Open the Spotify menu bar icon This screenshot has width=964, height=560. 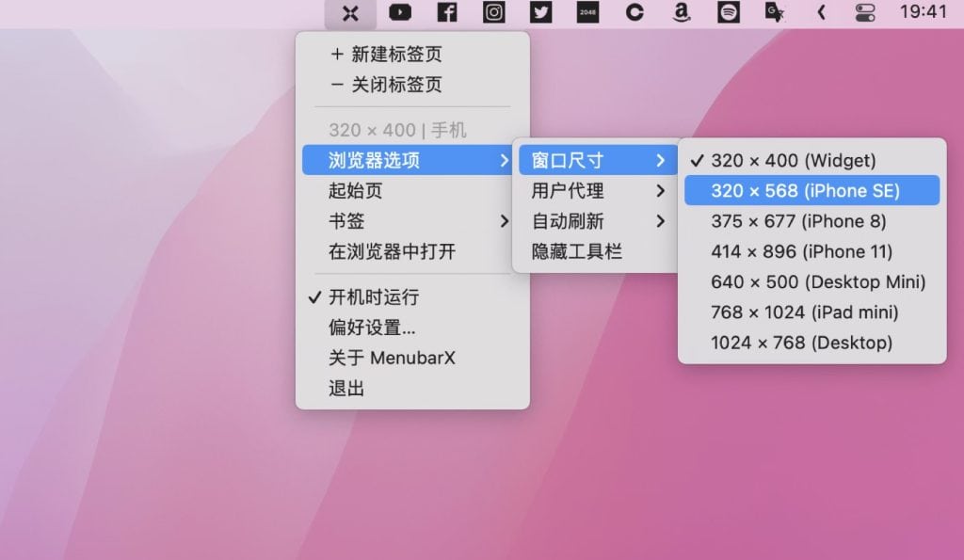[x=729, y=12]
